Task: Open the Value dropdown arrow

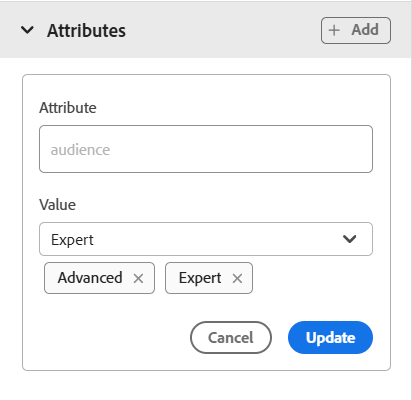Action: point(350,239)
